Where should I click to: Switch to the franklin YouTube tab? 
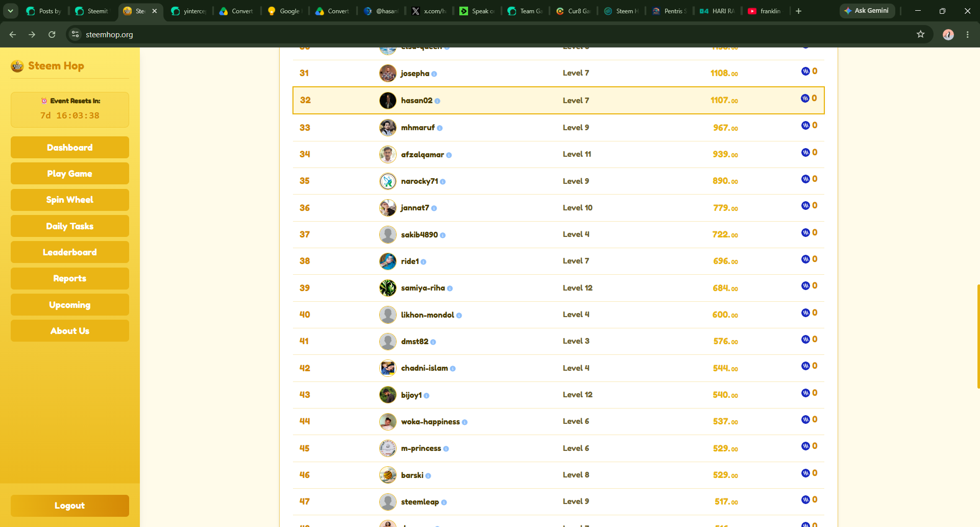765,11
